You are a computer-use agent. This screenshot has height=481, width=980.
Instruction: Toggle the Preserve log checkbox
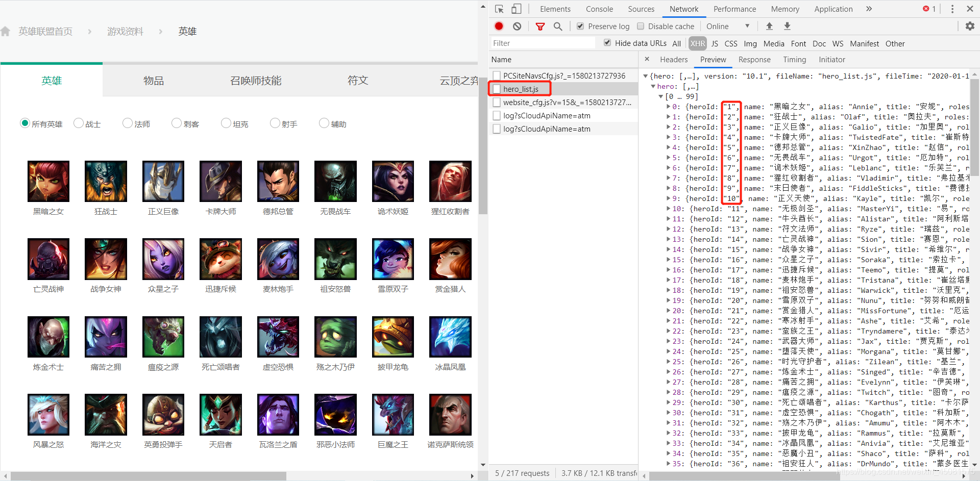pos(580,26)
